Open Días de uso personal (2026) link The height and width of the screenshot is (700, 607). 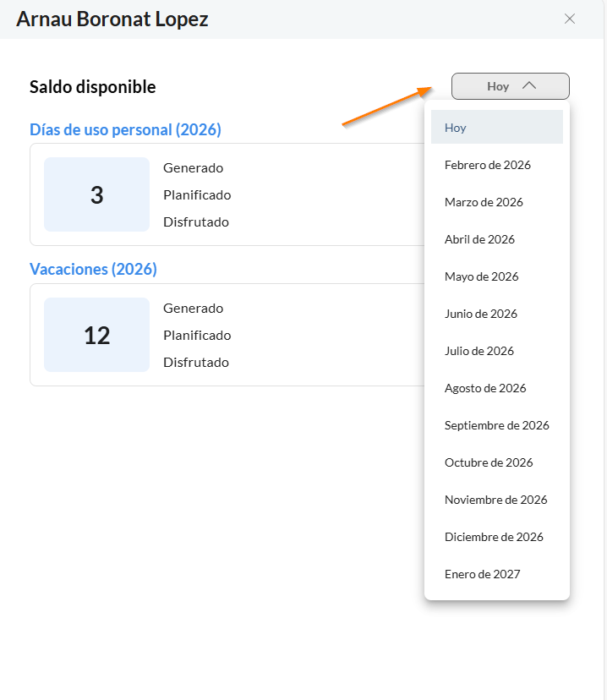[125, 129]
